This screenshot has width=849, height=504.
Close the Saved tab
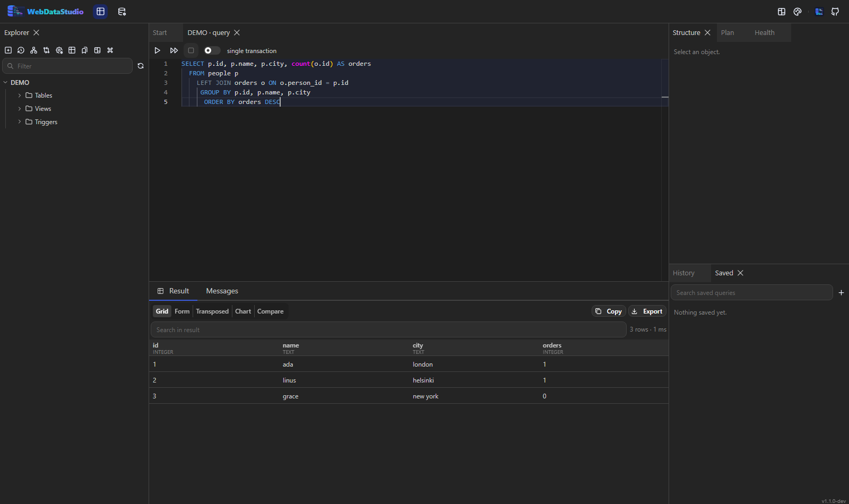click(740, 273)
